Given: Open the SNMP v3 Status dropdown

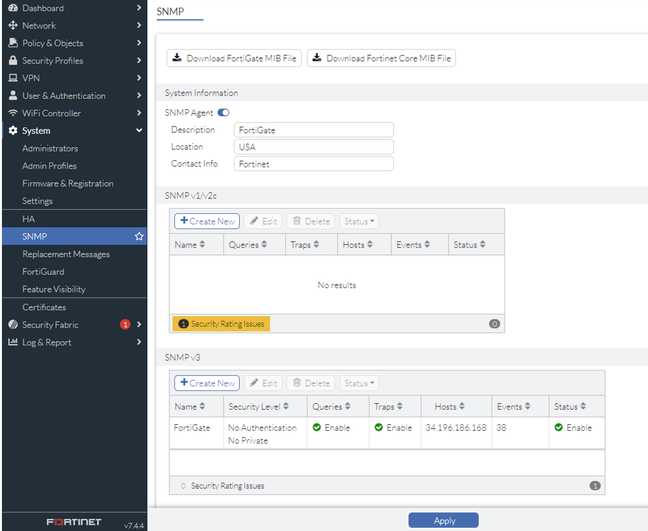Looking at the screenshot, I should 359,383.
